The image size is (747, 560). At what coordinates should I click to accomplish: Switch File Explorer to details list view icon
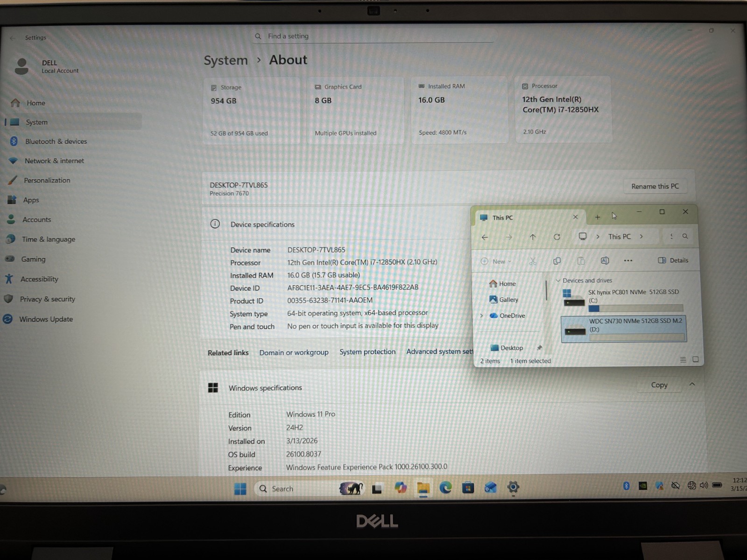[x=683, y=359]
